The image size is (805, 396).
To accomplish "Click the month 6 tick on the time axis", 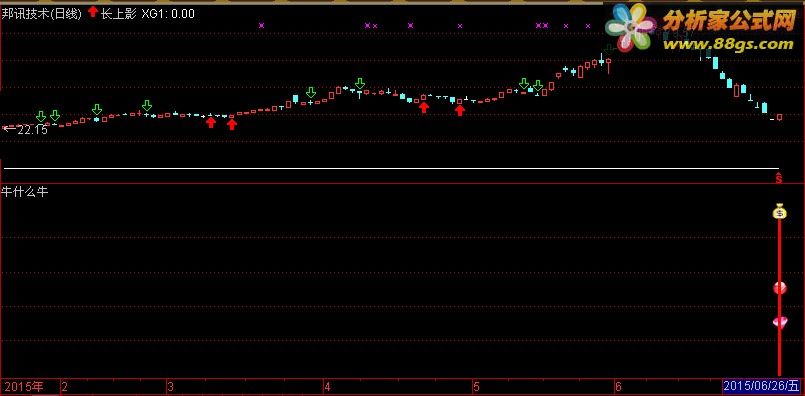I will coord(618,386).
